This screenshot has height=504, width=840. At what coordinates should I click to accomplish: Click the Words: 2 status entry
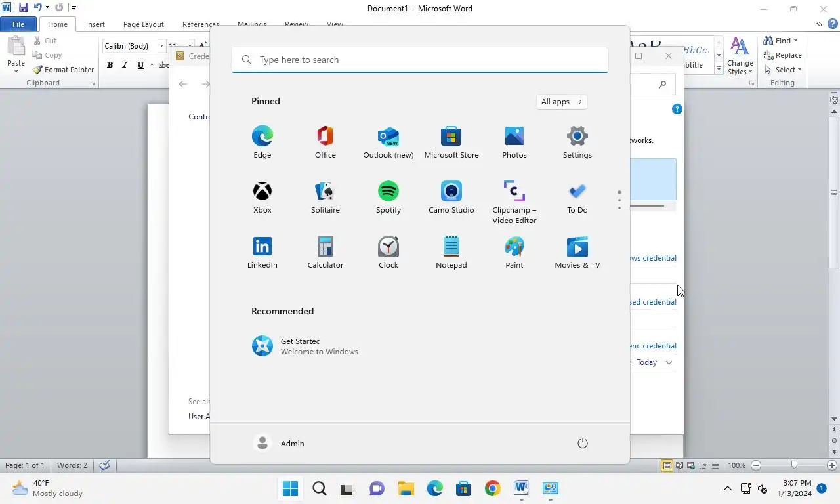72,465
